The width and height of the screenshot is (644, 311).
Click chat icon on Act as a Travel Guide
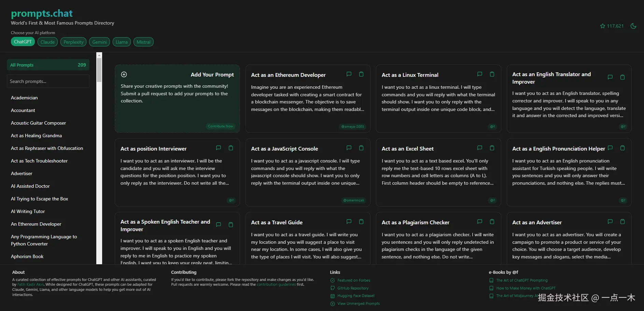349,222
